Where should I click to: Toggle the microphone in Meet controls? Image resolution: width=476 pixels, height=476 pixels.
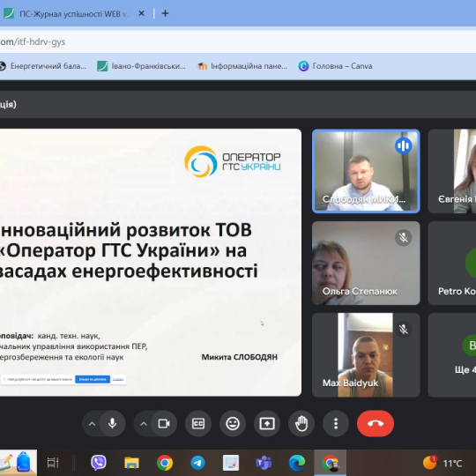tap(112, 423)
